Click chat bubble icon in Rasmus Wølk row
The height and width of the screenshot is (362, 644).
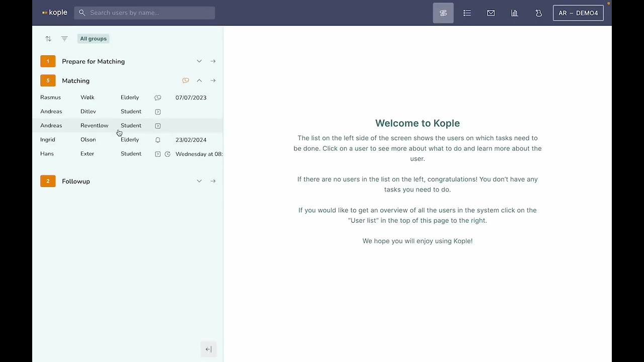(158, 98)
